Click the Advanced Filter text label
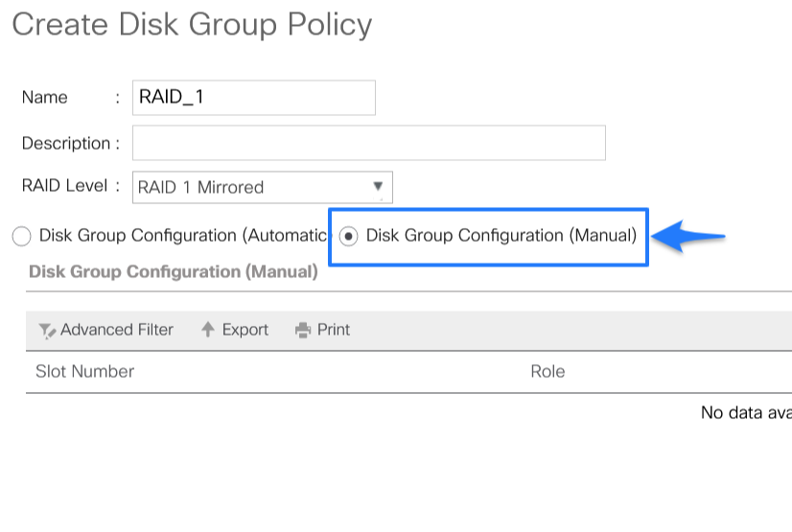 click(x=116, y=330)
